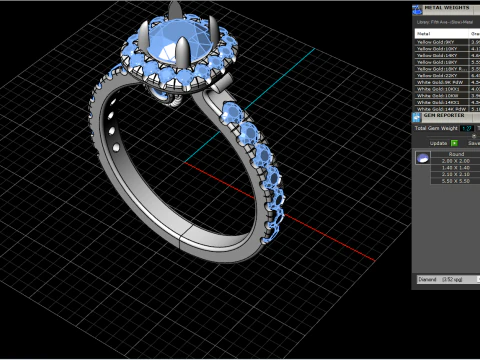Viewport: 480px width, 360px height.
Task: Select the 2.10 X 2.10 gem size row
Action: [x=456, y=174]
